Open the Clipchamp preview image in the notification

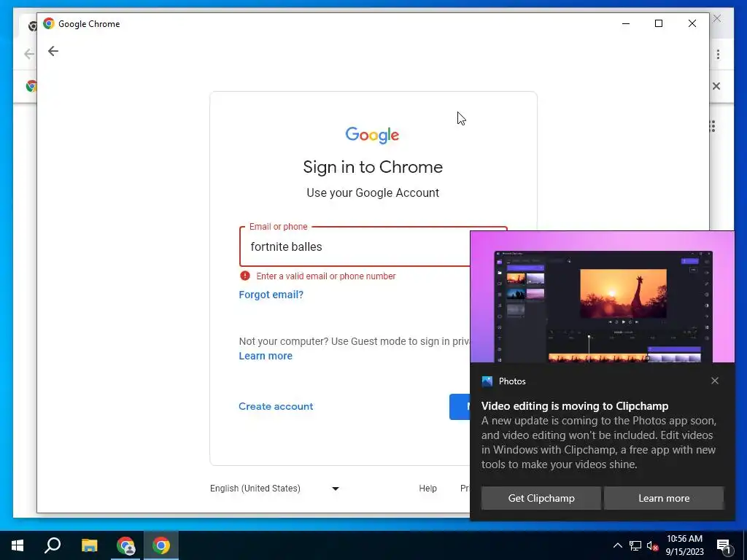[603, 297]
